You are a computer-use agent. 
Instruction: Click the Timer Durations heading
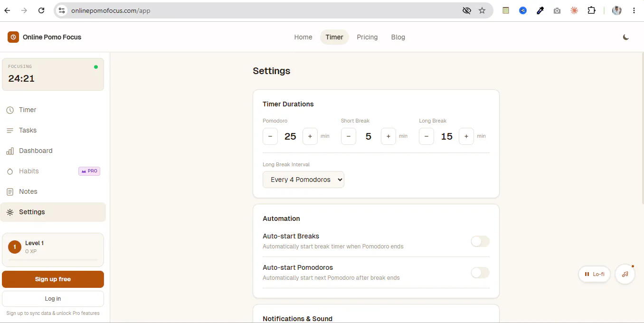288,104
